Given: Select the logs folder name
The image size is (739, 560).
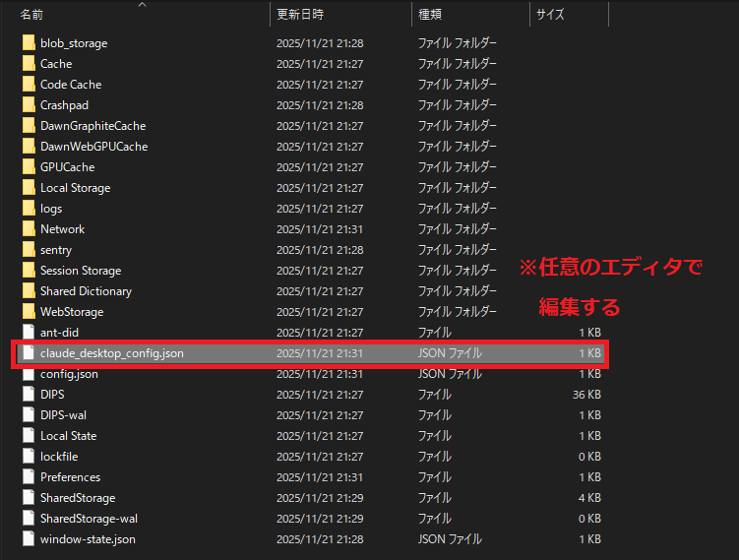Looking at the screenshot, I should pos(51,209).
